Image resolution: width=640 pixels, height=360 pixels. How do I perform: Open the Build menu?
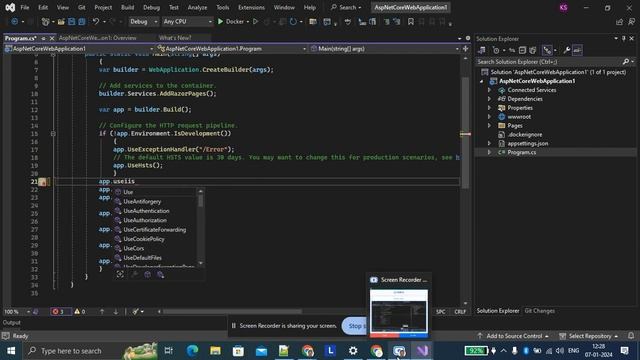coord(127,7)
